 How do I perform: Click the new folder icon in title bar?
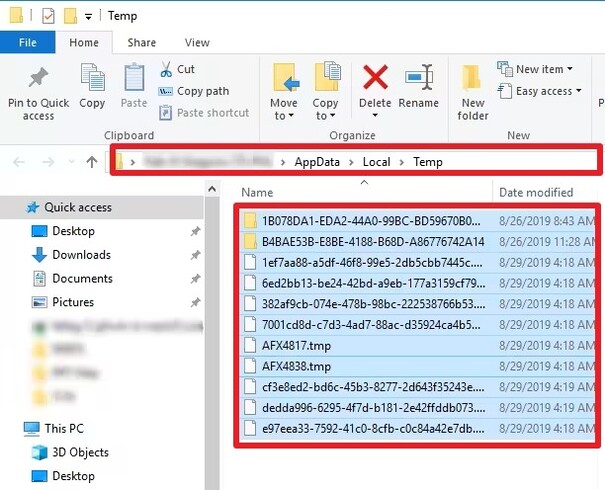tap(70, 16)
